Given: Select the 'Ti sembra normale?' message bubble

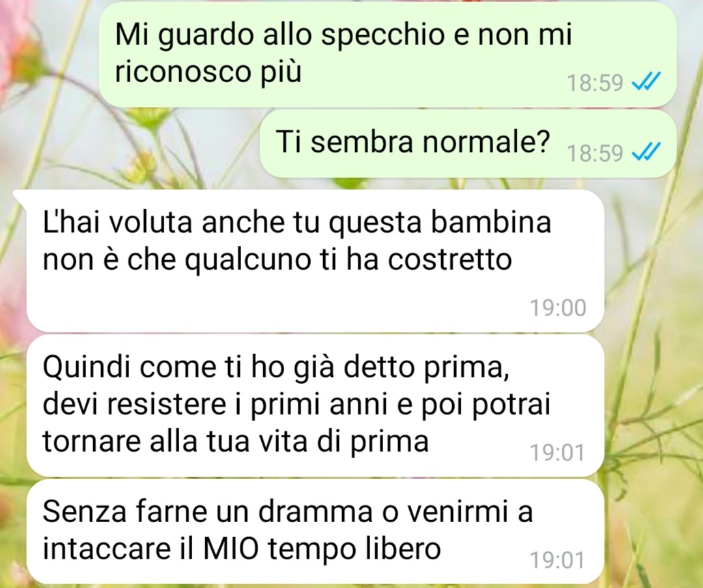Looking at the screenshot, I should click(x=468, y=144).
